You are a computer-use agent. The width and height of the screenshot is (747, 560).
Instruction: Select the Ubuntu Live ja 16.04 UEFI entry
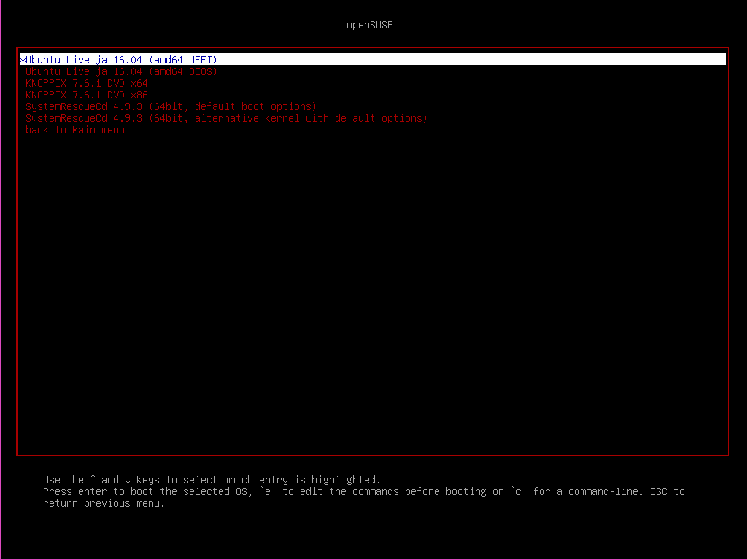point(119,59)
